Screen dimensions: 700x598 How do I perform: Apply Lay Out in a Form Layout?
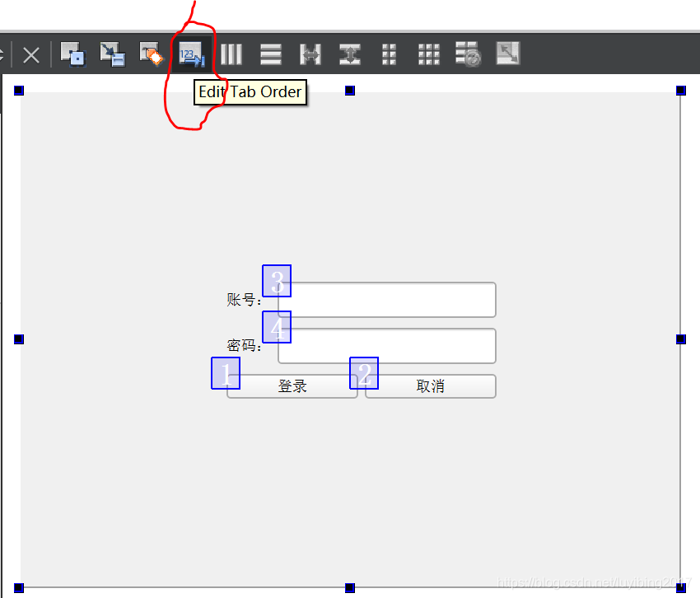tap(390, 54)
